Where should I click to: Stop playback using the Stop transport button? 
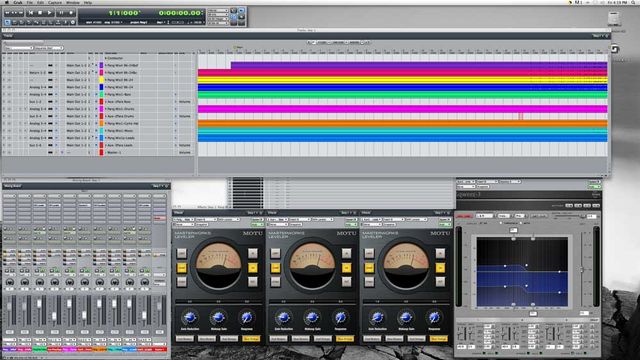pos(40,13)
